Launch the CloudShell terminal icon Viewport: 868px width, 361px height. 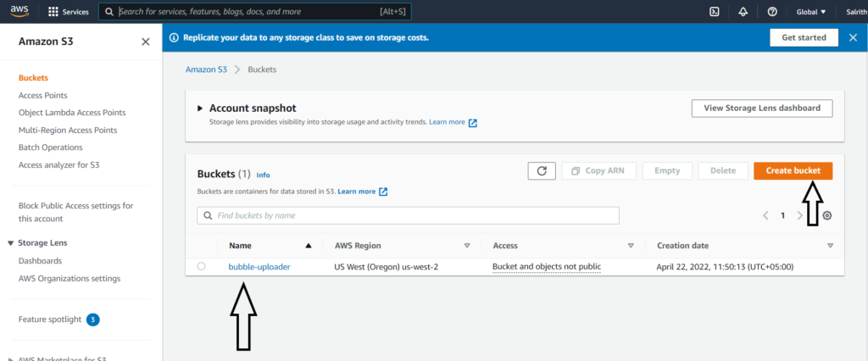[x=715, y=12]
